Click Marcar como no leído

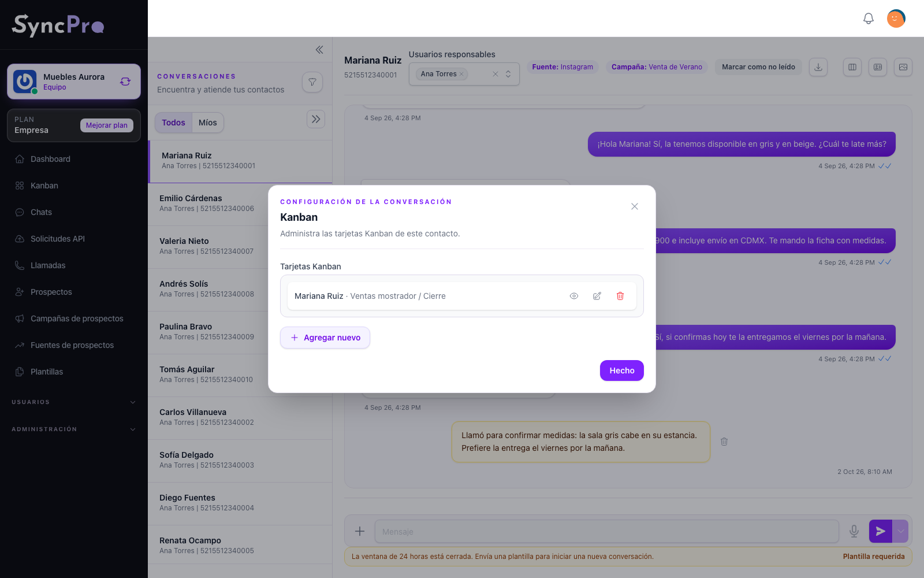(758, 67)
